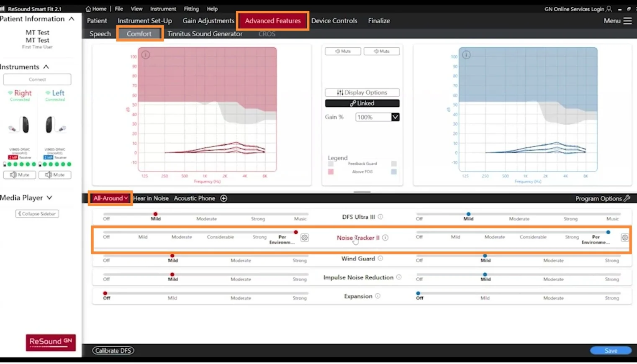Switch to the Gain Adjustments tab
Screen dimensions: 637x364
click(x=208, y=21)
